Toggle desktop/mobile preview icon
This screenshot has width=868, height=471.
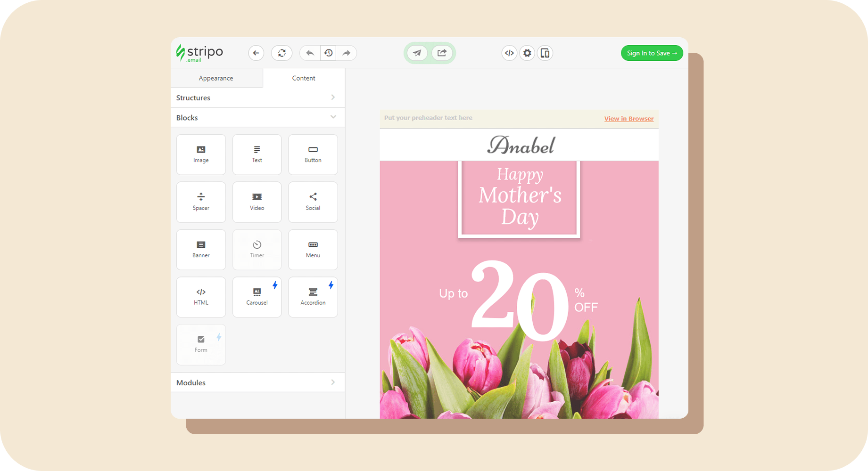click(545, 53)
